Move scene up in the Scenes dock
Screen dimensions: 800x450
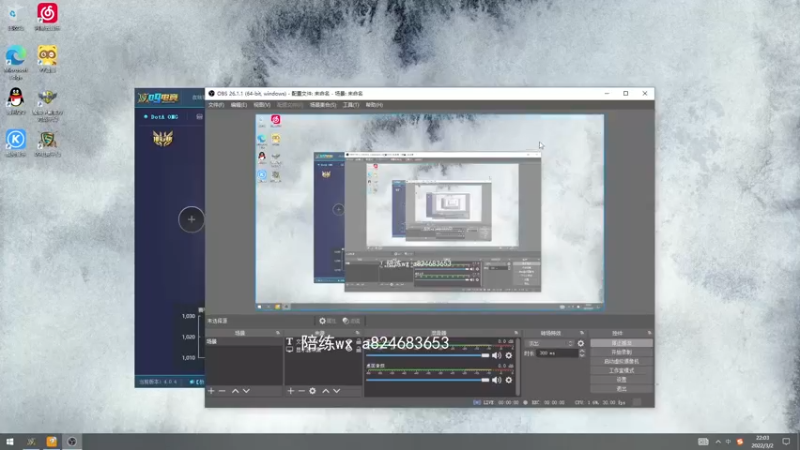[x=235, y=391]
